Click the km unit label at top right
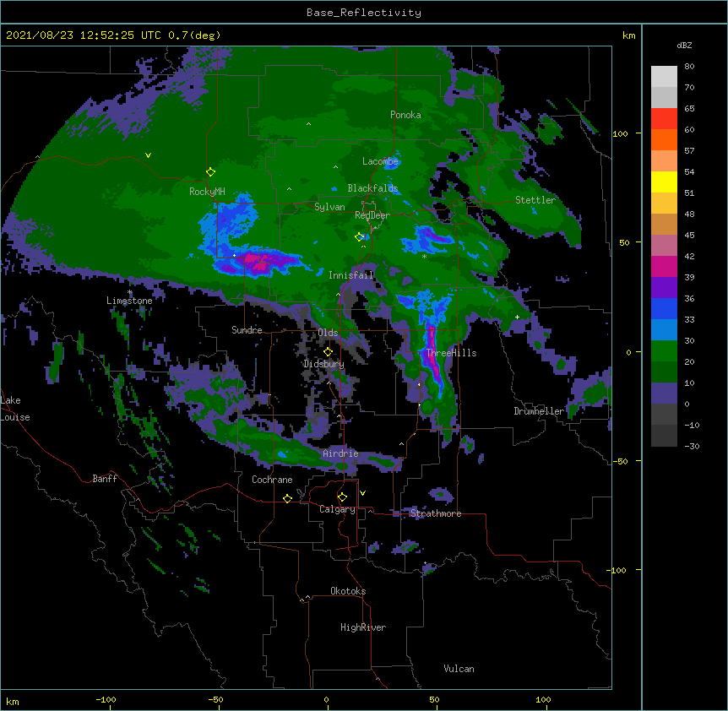 point(628,35)
